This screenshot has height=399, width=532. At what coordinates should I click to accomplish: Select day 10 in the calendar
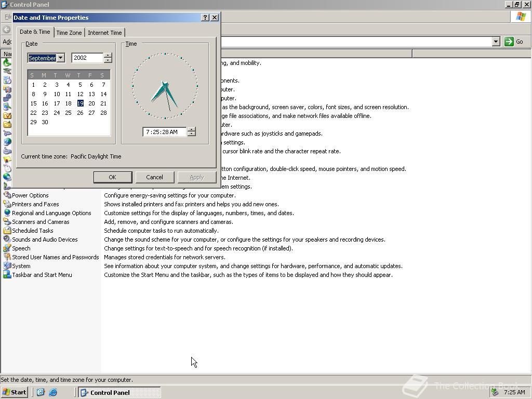57,94
